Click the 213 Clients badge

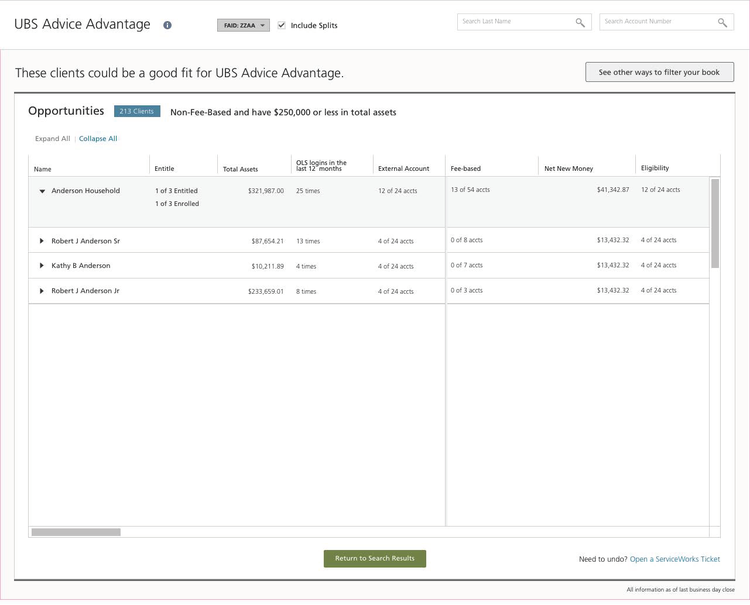tap(137, 111)
